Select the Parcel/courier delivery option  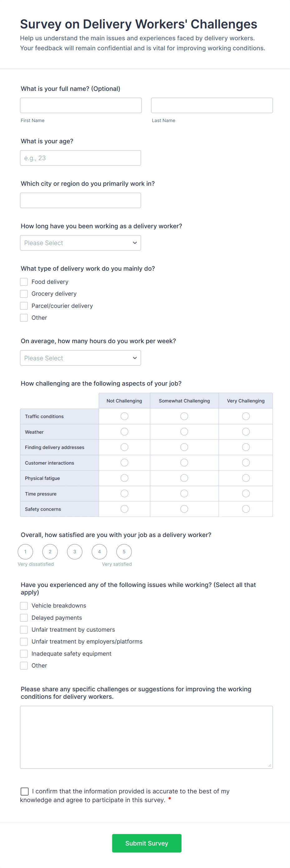pos(24,306)
